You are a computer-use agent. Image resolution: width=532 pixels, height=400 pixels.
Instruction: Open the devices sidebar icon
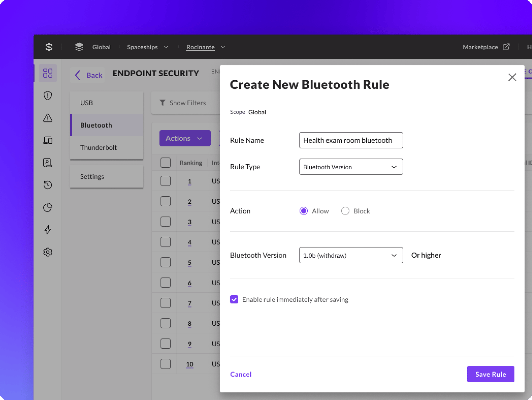pyautogui.click(x=48, y=140)
